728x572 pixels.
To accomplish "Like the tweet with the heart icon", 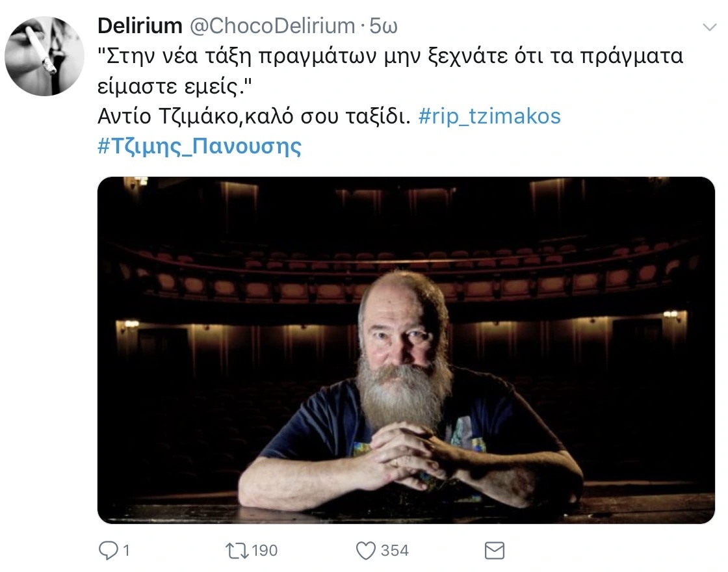I will [366, 551].
